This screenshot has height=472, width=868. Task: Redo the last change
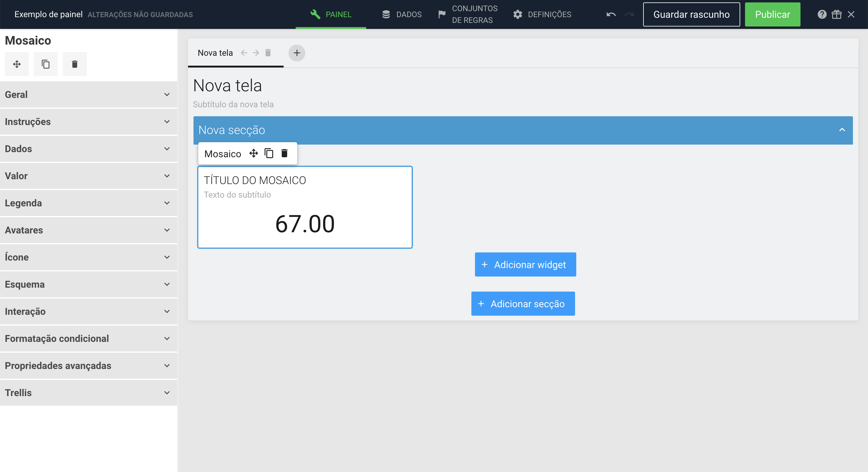click(629, 14)
